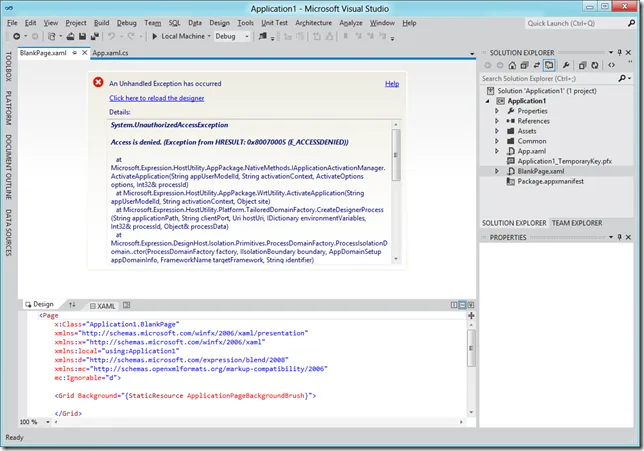The height and width of the screenshot is (451, 644).
Task: Click the Help link in the exception panel
Action: click(x=392, y=84)
